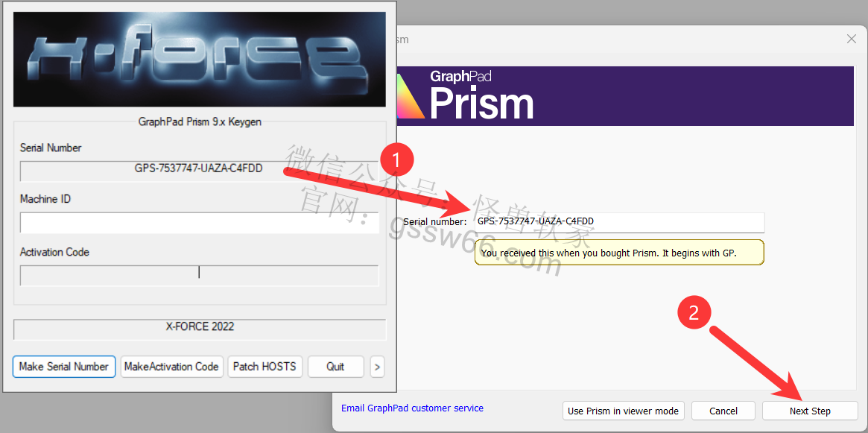Click the Activation Code label in the keygen
The height and width of the screenshot is (433, 868).
(54, 252)
